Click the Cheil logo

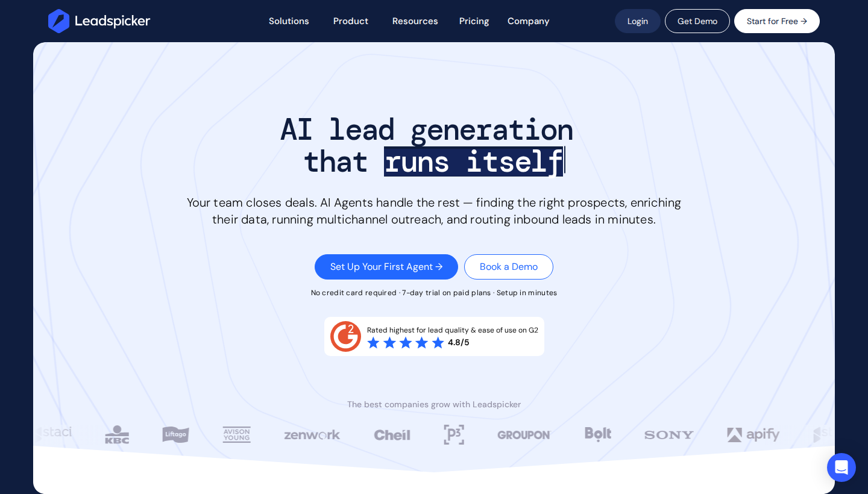pos(392,435)
